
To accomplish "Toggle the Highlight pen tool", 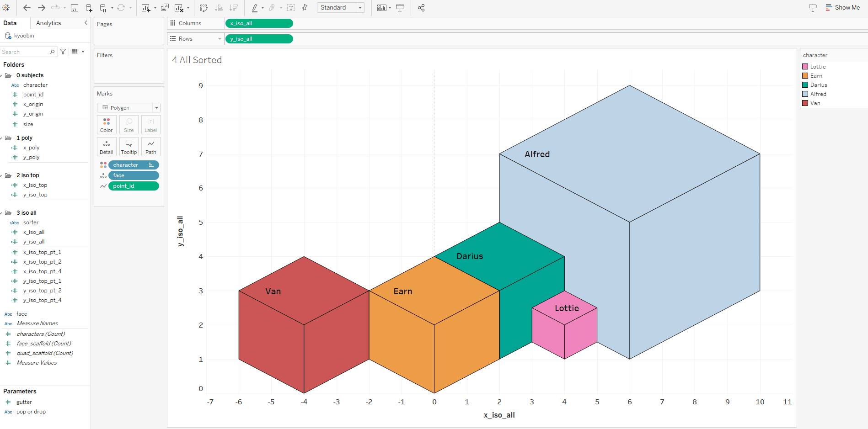I will [x=255, y=8].
